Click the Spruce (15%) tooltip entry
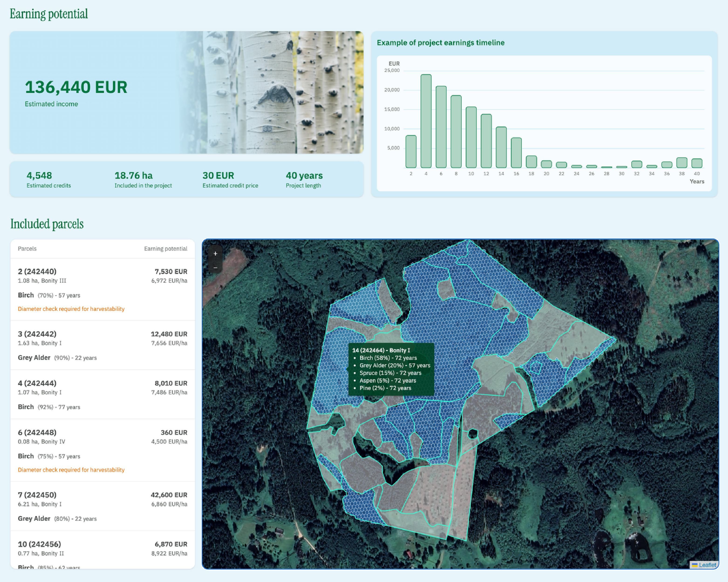Viewport: 728px width, 582px height. click(x=390, y=373)
